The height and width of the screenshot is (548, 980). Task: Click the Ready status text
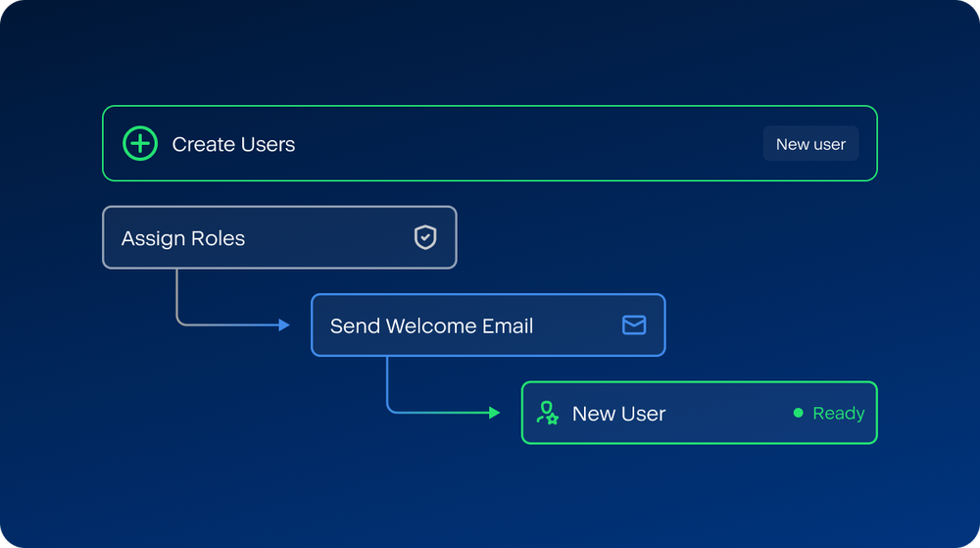pos(838,413)
